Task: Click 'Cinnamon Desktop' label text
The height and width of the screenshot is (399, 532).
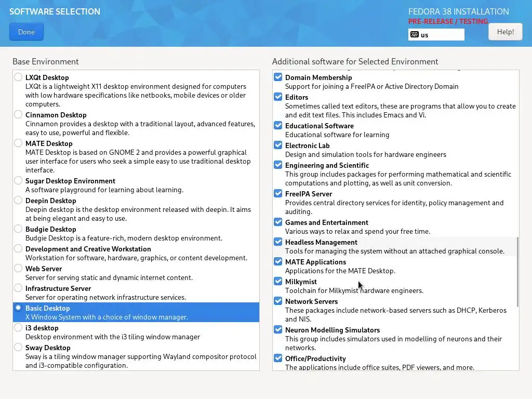Action: click(x=56, y=115)
